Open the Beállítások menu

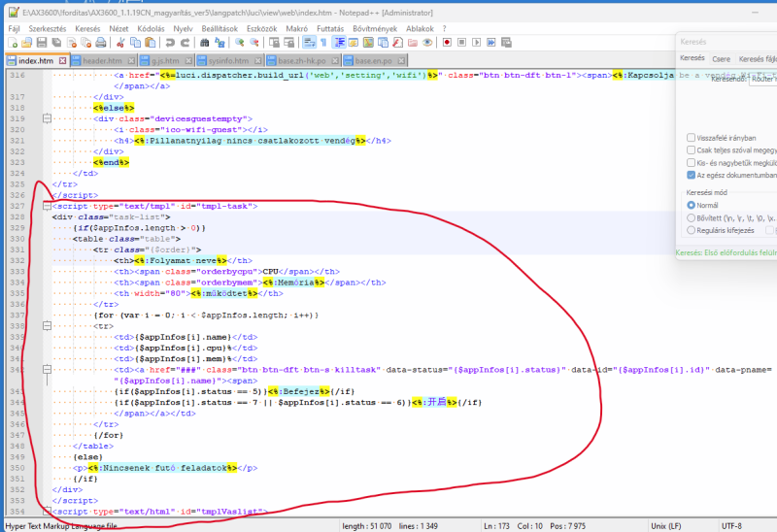click(220, 29)
